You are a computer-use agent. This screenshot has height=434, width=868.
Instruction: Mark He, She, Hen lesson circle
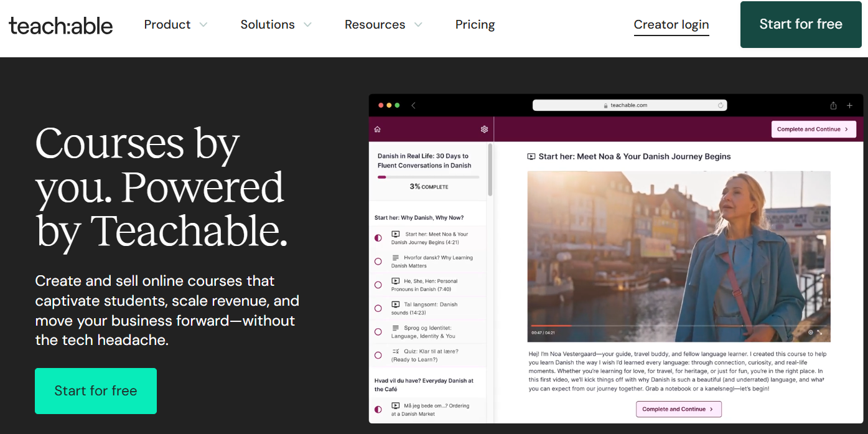pyautogui.click(x=378, y=285)
